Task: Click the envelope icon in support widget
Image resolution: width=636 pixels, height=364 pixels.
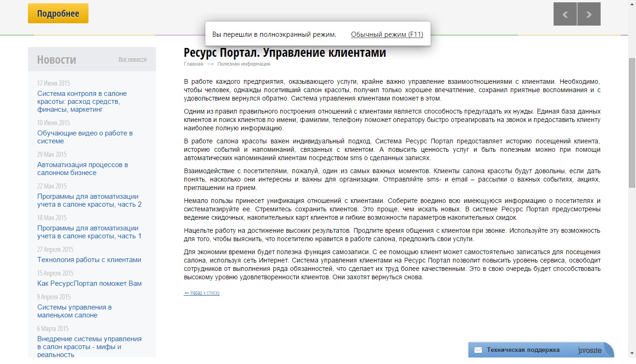Action: 478,350
